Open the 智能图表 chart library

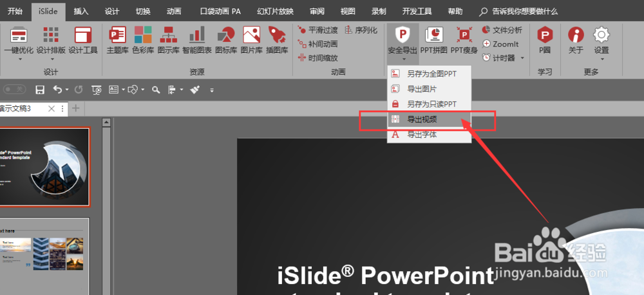pos(197,41)
